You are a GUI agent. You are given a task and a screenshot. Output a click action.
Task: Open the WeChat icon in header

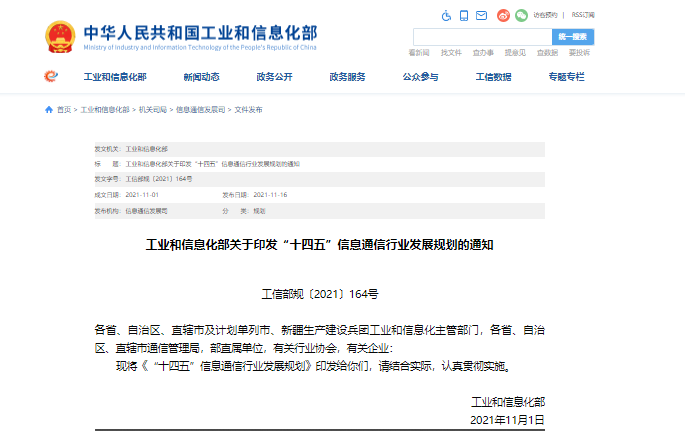(521, 16)
